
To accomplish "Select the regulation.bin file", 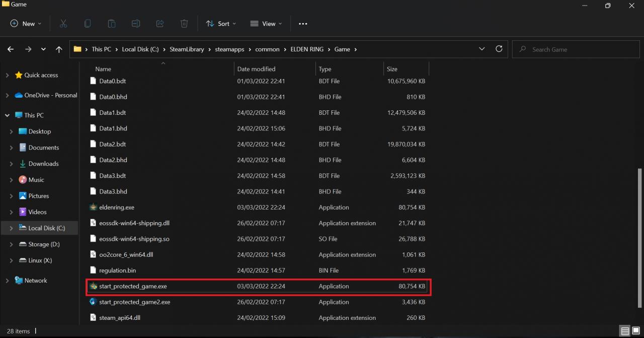I will pos(258,271).
